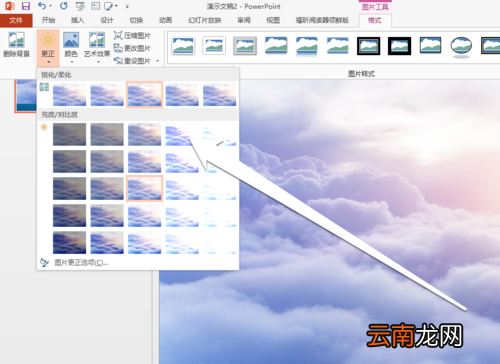This screenshot has width=500, height=364.
Task: Switch to the 幻灯片放映 tab
Action: pyautogui.click(x=205, y=20)
